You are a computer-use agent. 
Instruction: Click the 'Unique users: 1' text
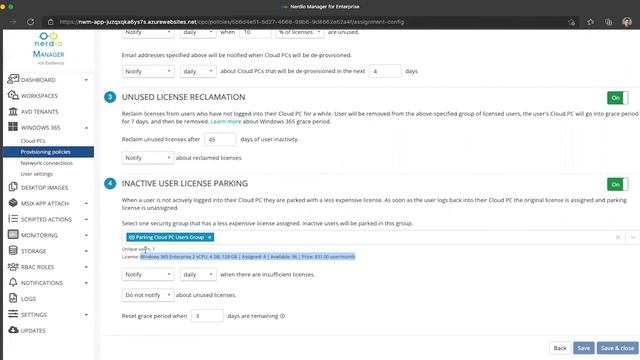pos(138,249)
